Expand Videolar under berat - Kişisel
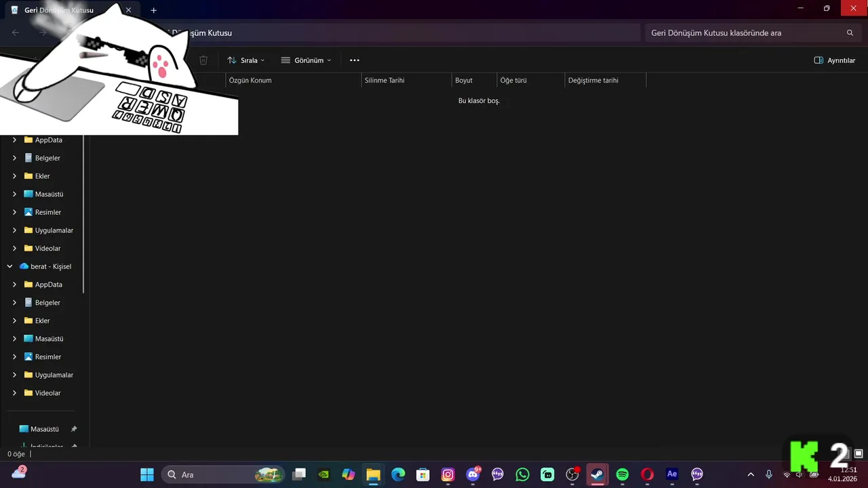The image size is (868, 488). click(14, 393)
